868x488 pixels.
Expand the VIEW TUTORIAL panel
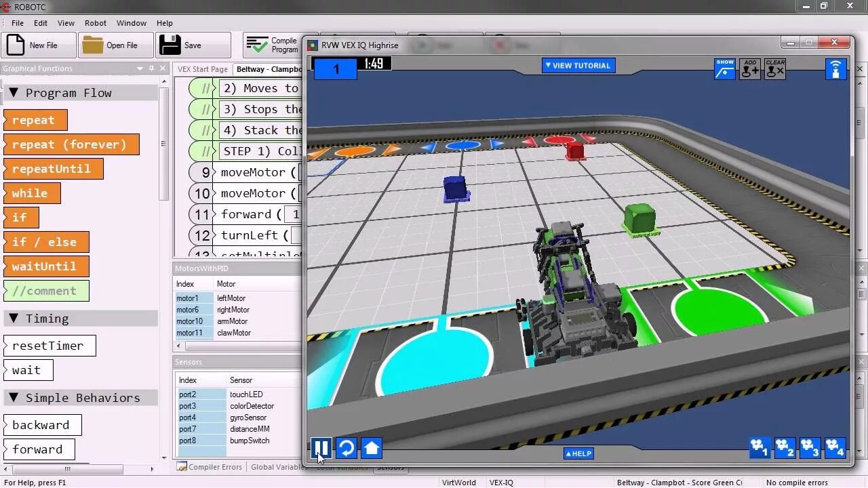coord(578,66)
